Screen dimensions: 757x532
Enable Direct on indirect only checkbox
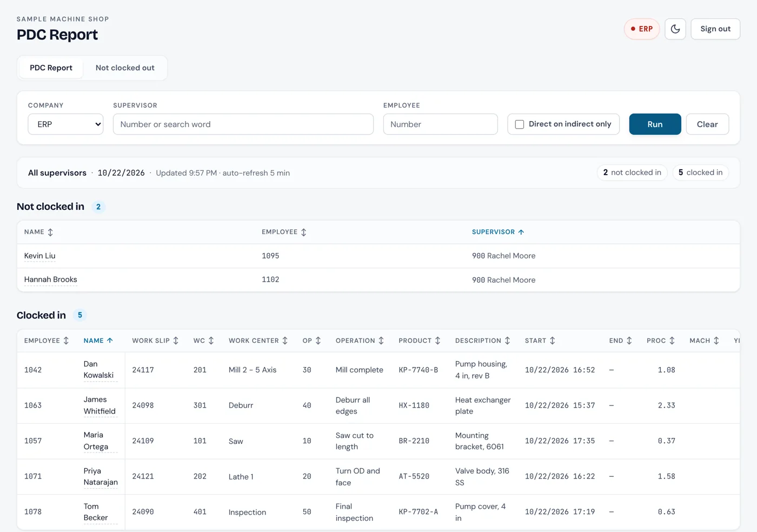click(520, 124)
